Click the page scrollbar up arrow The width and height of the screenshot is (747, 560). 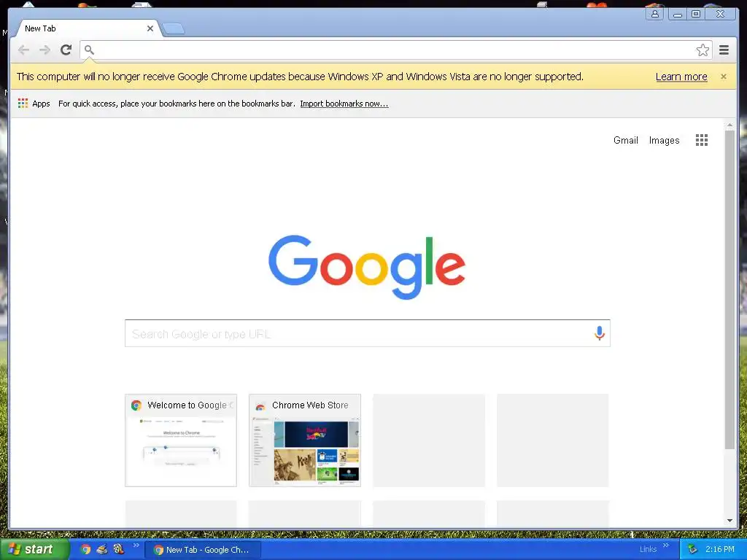pyautogui.click(x=729, y=125)
